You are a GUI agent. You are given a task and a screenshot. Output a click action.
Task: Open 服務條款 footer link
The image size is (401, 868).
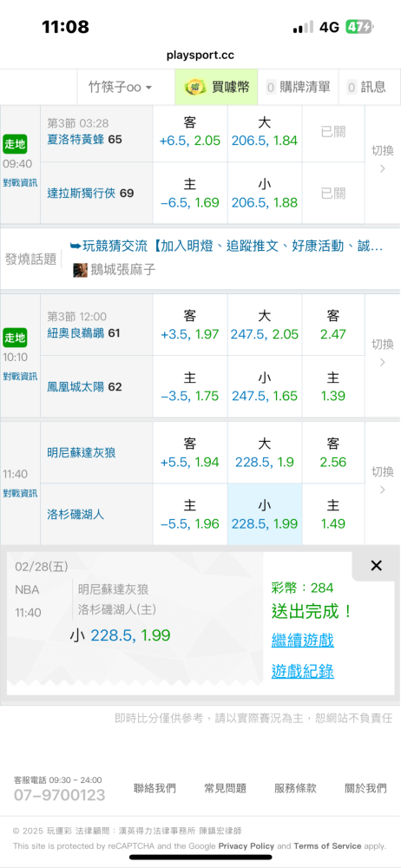[295, 788]
